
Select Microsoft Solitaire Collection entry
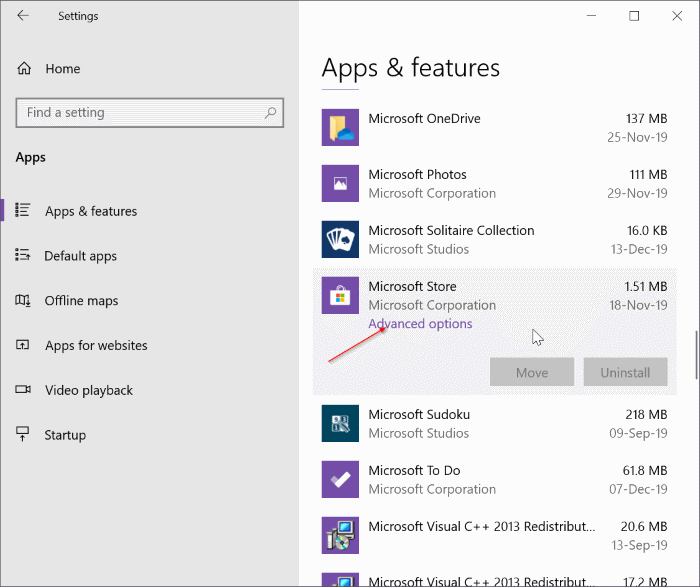[451, 230]
